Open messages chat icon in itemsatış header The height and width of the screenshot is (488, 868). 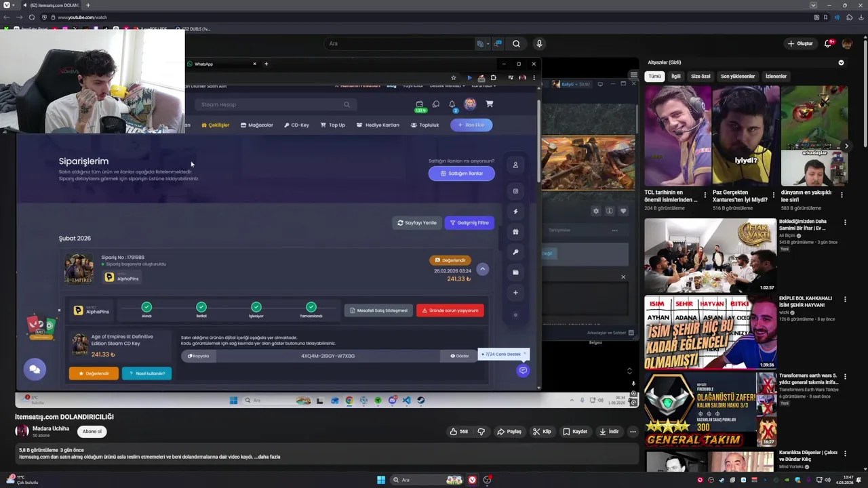pos(436,104)
